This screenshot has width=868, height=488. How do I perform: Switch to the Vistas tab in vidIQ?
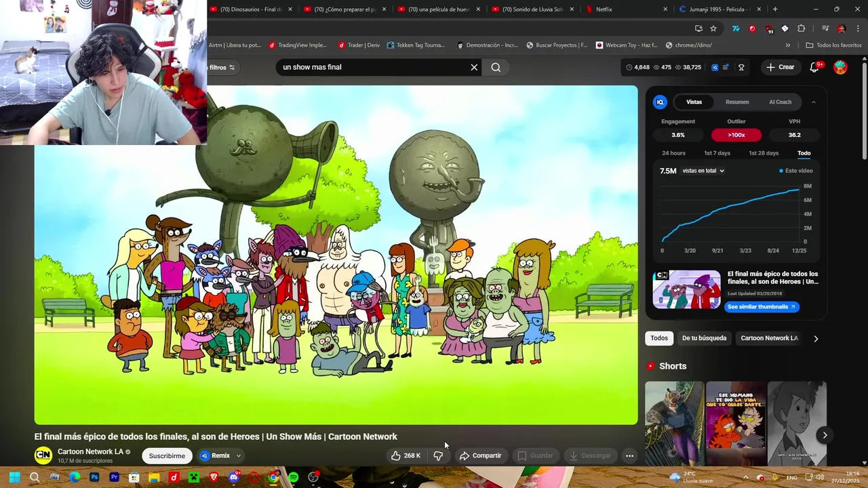coord(694,102)
